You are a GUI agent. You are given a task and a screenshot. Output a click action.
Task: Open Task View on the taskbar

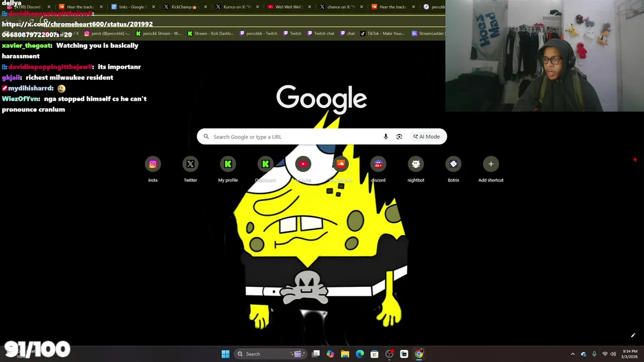pos(316,354)
